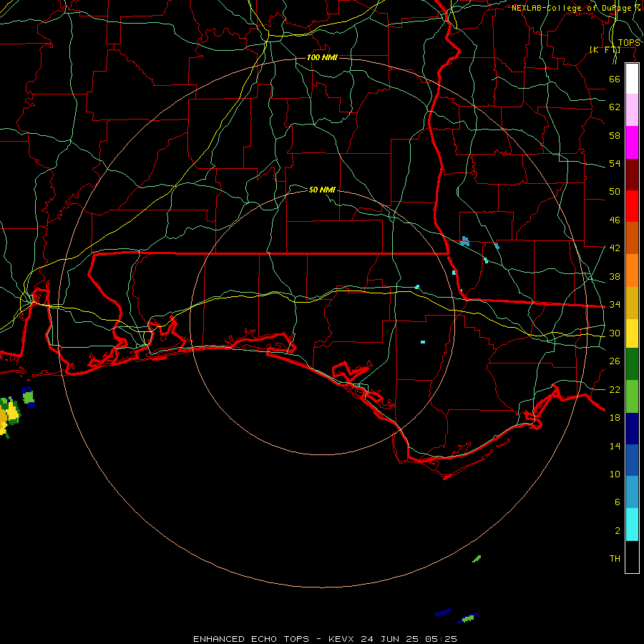Click the dark red maroon legend swatch

[632, 175]
